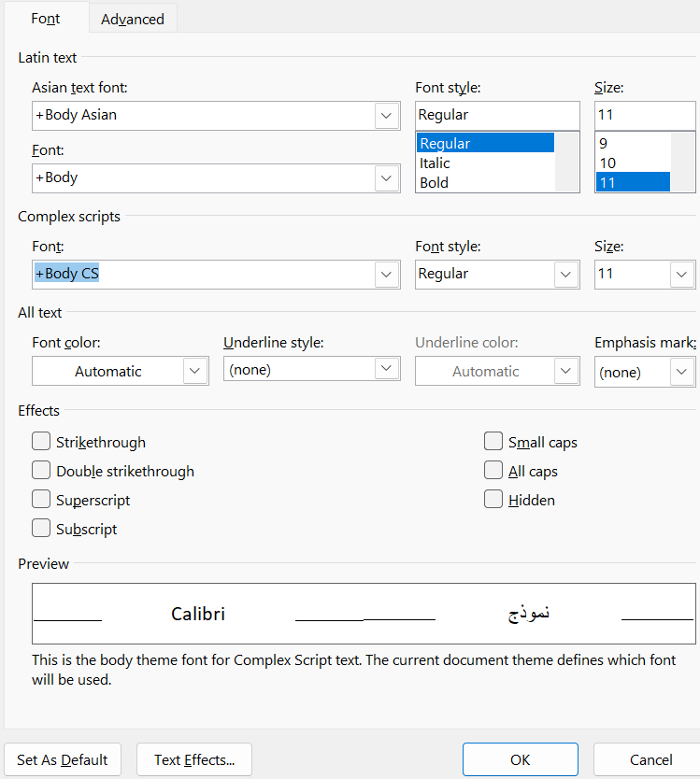700x779 pixels.
Task: Choose Bold in Font style list
Action: point(485,182)
